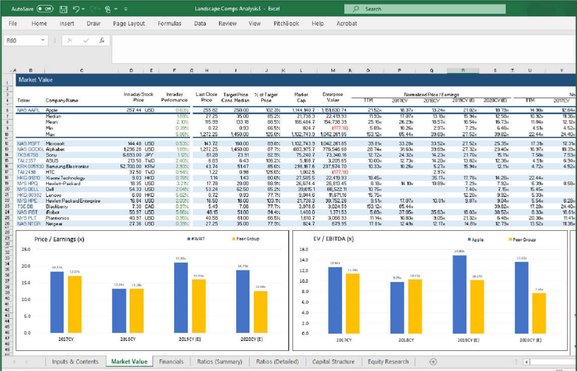This screenshot has height=371, width=577.
Task: Open the Undo history dropdown arrow
Action: coord(83,9)
